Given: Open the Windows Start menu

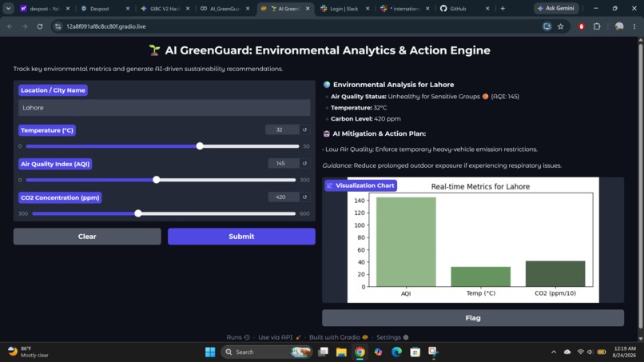Looking at the screenshot, I should 210,352.
